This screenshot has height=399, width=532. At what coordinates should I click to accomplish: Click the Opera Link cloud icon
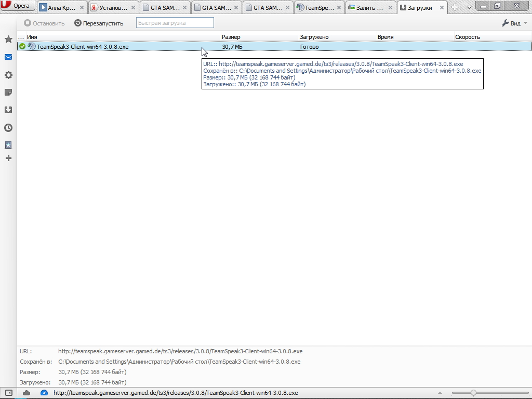pyautogui.click(x=26, y=393)
